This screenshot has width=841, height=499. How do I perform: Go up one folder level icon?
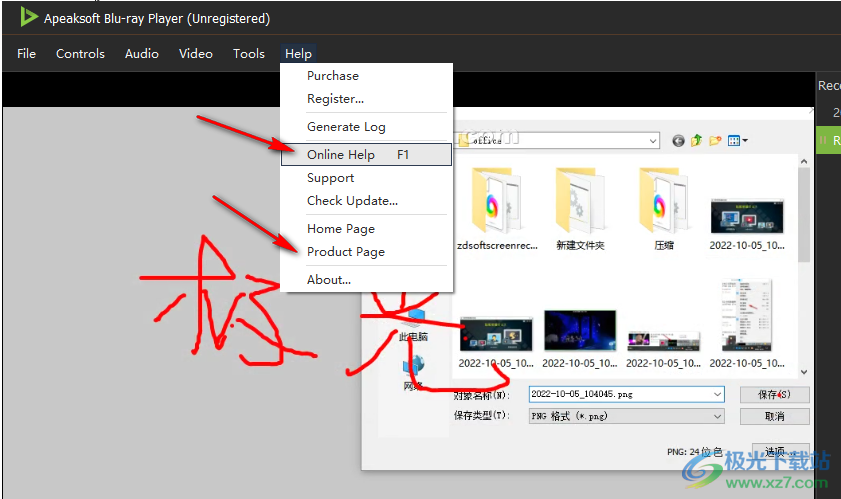click(696, 141)
